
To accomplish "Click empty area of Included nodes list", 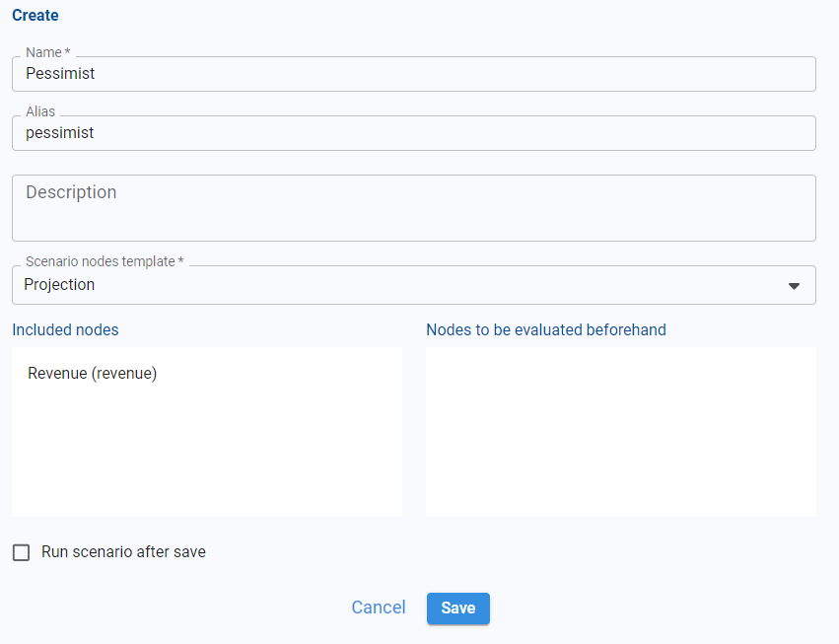I will (206, 454).
